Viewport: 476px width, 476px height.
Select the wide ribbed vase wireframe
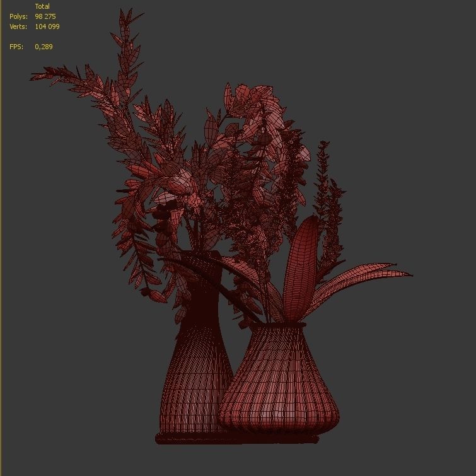pyautogui.click(x=279, y=380)
